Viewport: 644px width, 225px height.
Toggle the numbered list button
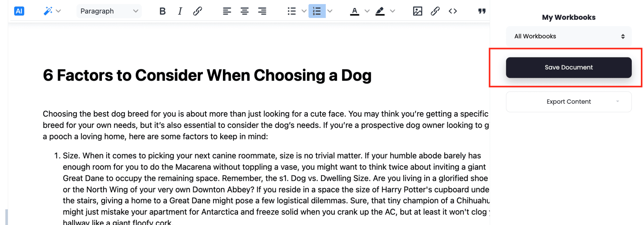[317, 11]
